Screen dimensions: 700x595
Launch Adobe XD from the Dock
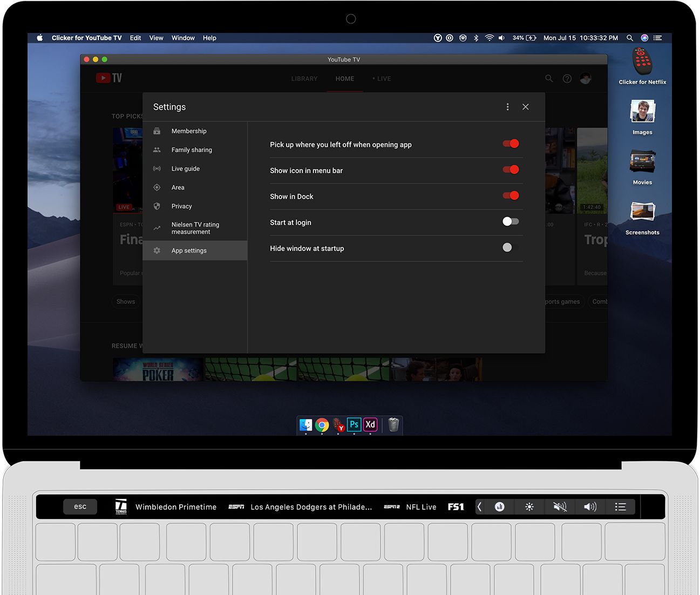click(x=370, y=425)
